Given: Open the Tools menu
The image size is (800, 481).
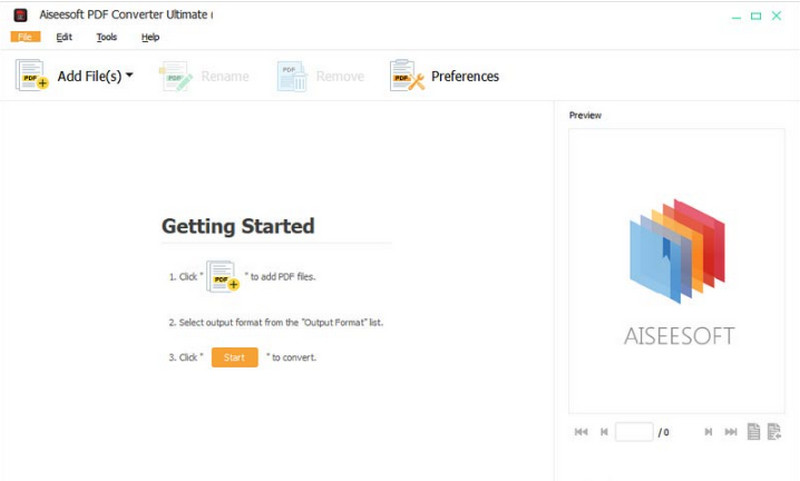Looking at the screenshot, I should pyautogui.click(x=107, y=37).
